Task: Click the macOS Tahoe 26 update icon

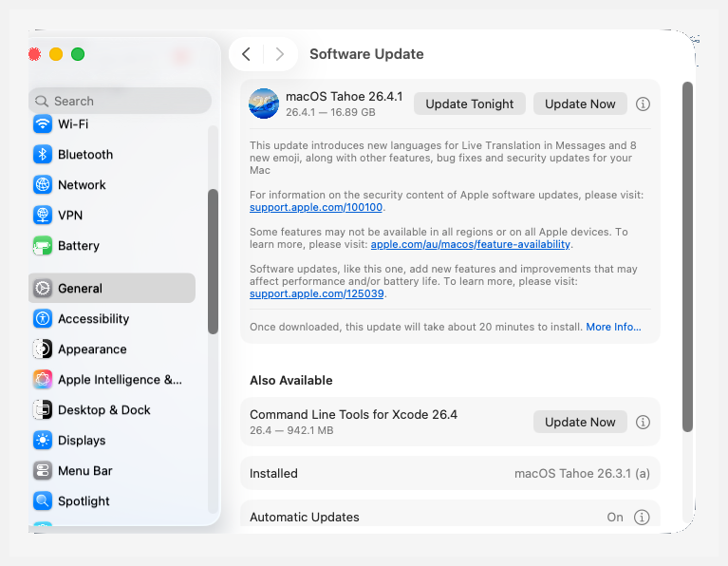Action: point(264,104)
